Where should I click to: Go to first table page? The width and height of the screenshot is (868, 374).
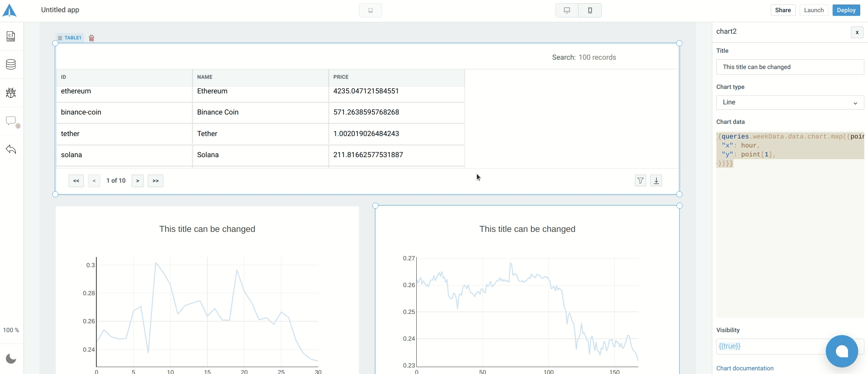76,181
